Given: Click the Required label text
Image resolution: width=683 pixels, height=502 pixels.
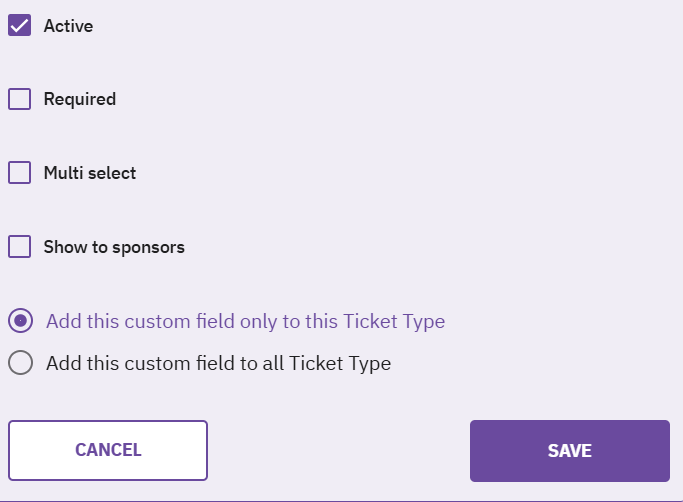Looking at the screenshot, I should click(80, 99).
